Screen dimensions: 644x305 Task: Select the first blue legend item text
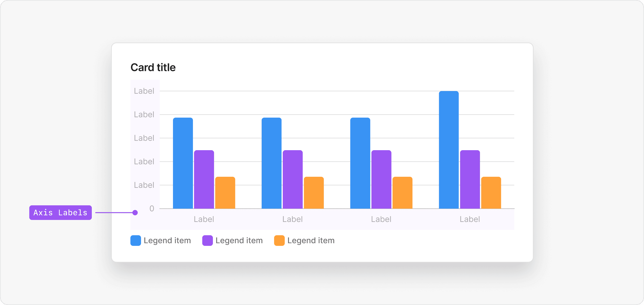(x=167, y=240)
